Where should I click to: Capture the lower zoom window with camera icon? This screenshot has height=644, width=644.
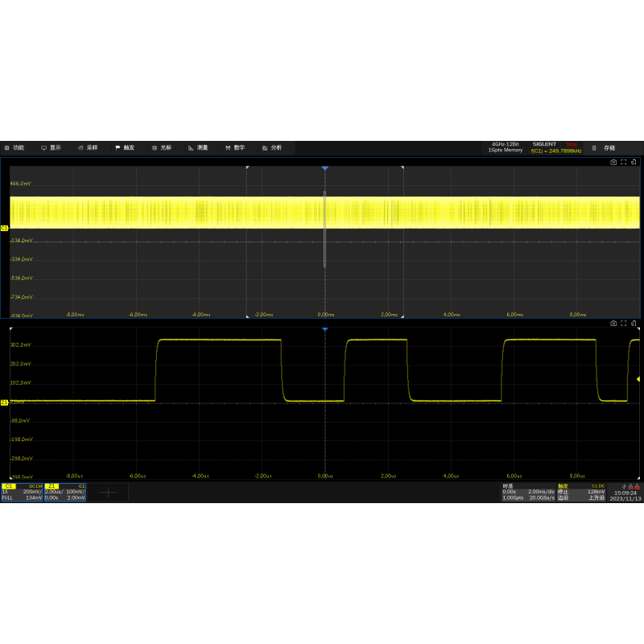(x=613, y=324)
